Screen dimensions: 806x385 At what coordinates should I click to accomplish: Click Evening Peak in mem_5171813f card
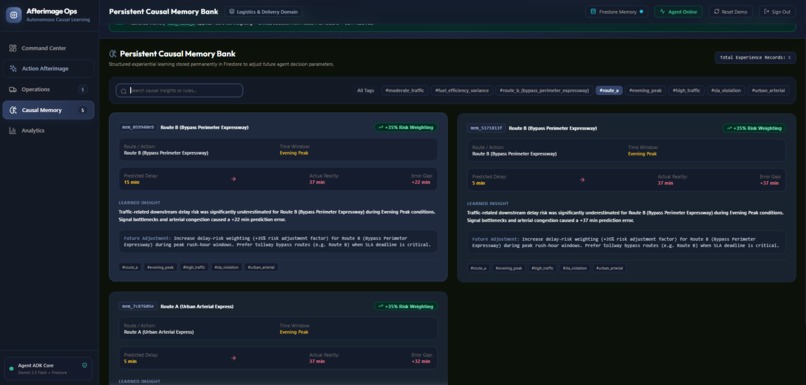coord(643,154)
